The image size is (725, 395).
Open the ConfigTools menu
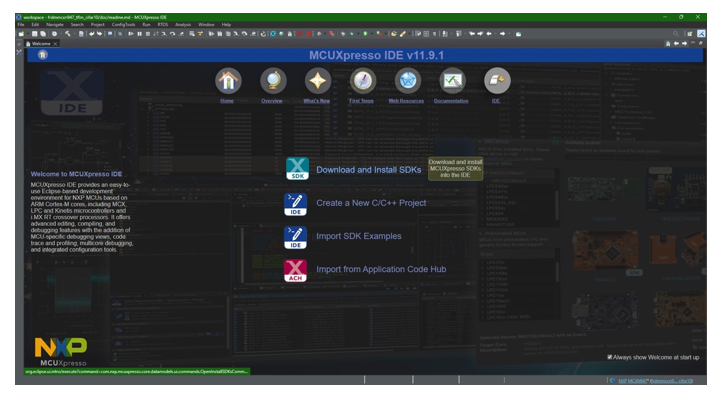[123, 25]
